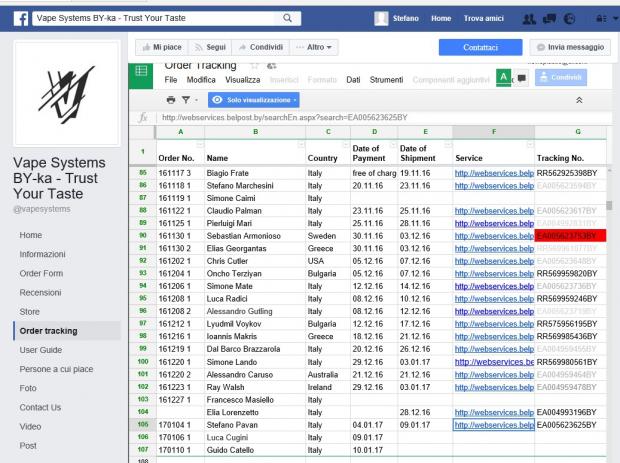Select column A header
Image resolution: width=620 pixels, height=463 pixels.
click(x=180, y=132)
